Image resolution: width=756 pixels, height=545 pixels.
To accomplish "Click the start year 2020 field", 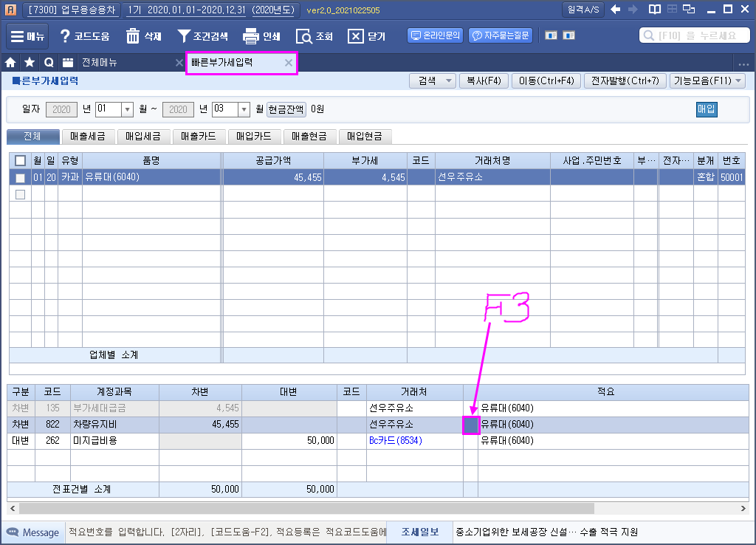I will point(62,109).
